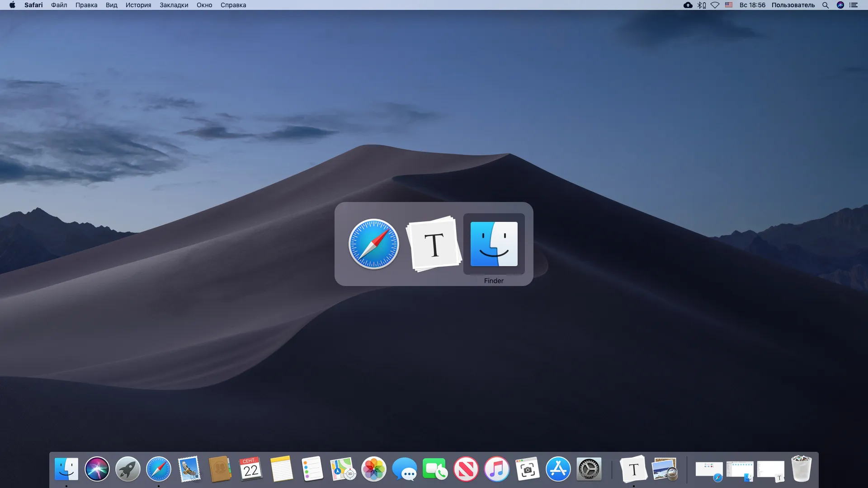Open FaceTime in the Dock
Screen dimensions: 868x488
point(435,469)
